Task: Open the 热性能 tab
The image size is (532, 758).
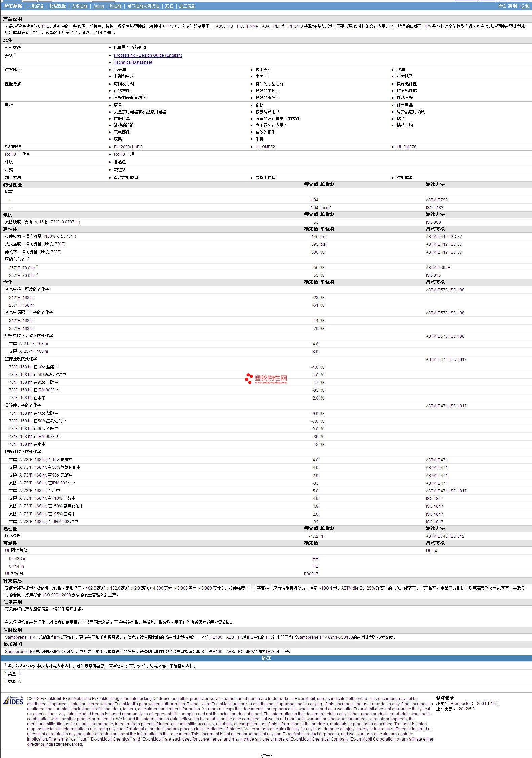Action: pyautogui.click(x=115, y=6)
